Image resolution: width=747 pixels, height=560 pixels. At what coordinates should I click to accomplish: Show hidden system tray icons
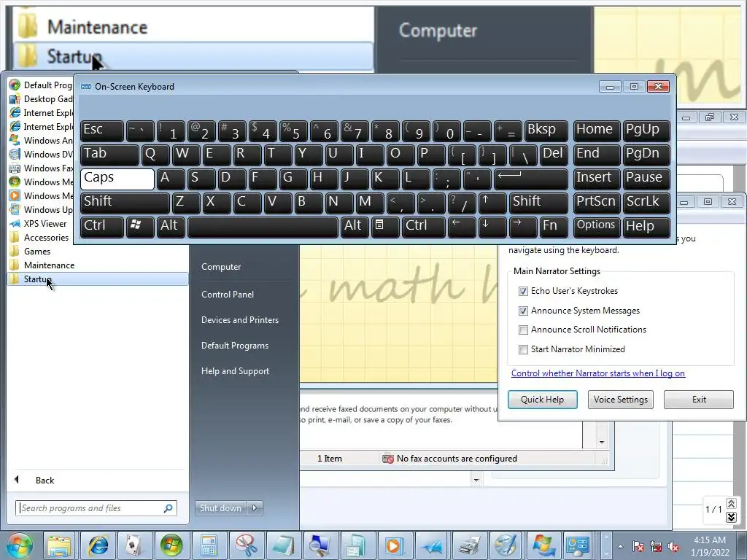(620, 546)
